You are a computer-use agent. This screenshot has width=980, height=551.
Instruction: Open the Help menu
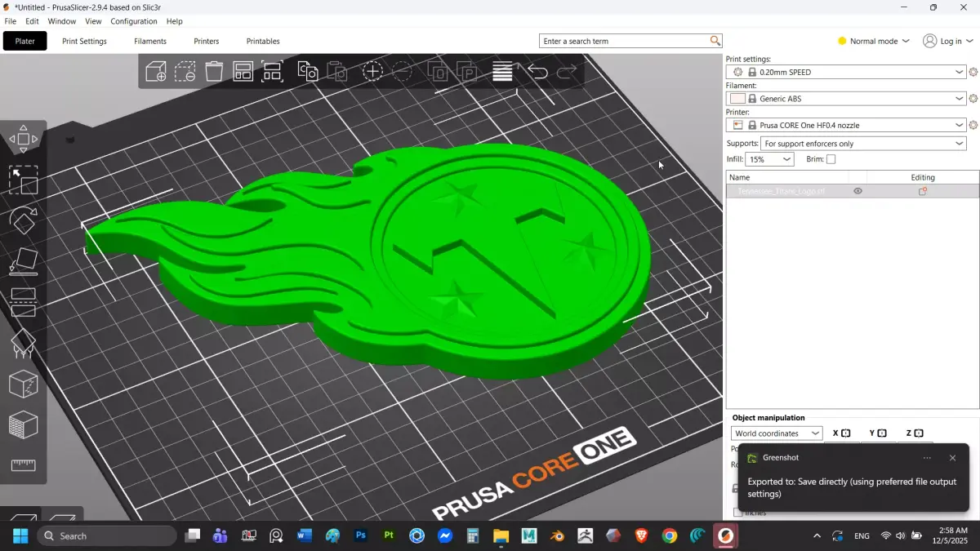[x=175, y=21]
